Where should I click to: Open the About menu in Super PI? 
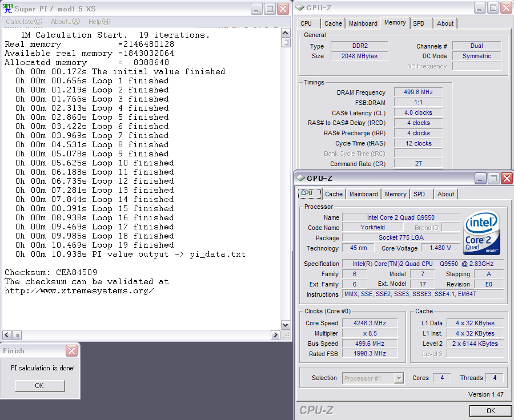pos(65,22)
